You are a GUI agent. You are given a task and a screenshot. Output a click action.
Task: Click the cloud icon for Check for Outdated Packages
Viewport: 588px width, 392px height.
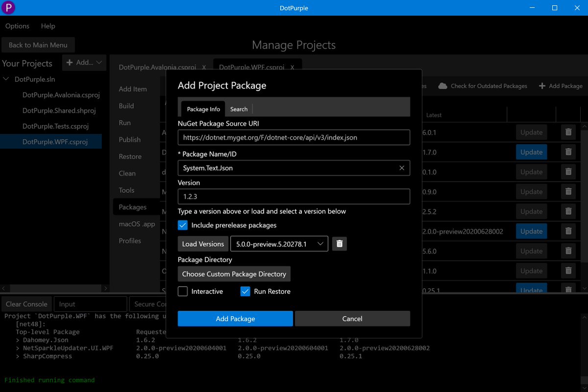point(443,86)
